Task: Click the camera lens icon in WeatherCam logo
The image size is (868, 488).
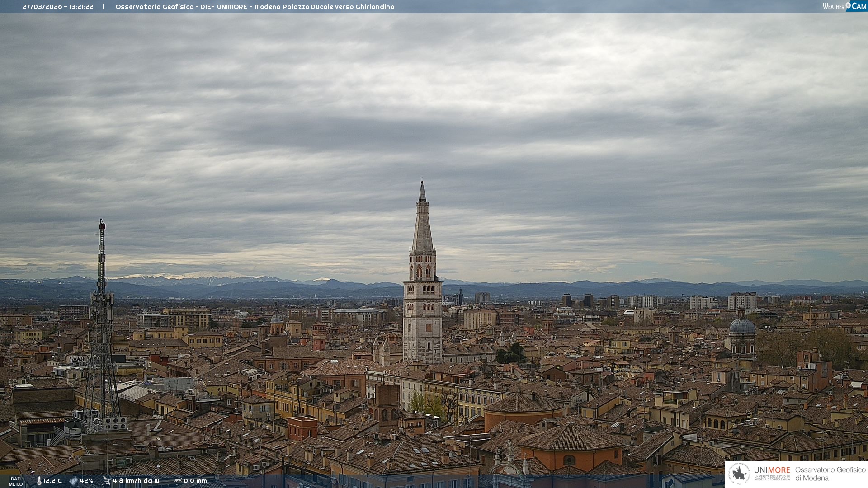Action: click(848, 5)
